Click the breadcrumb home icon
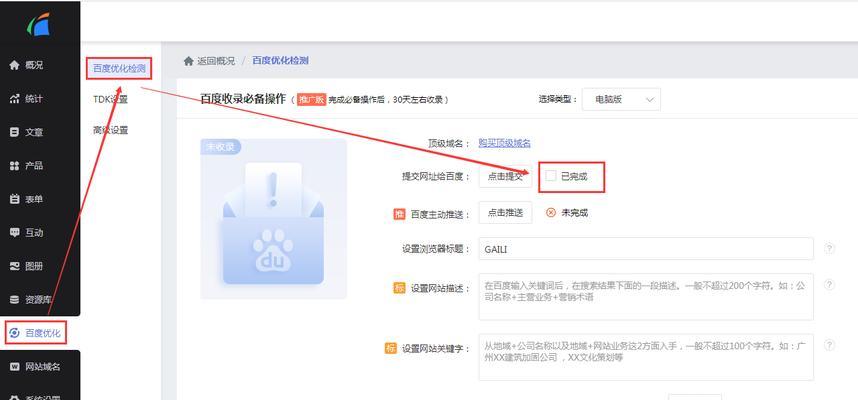Image resolution: width=858 pixels, height=400 pixels. tap(188, 61)
